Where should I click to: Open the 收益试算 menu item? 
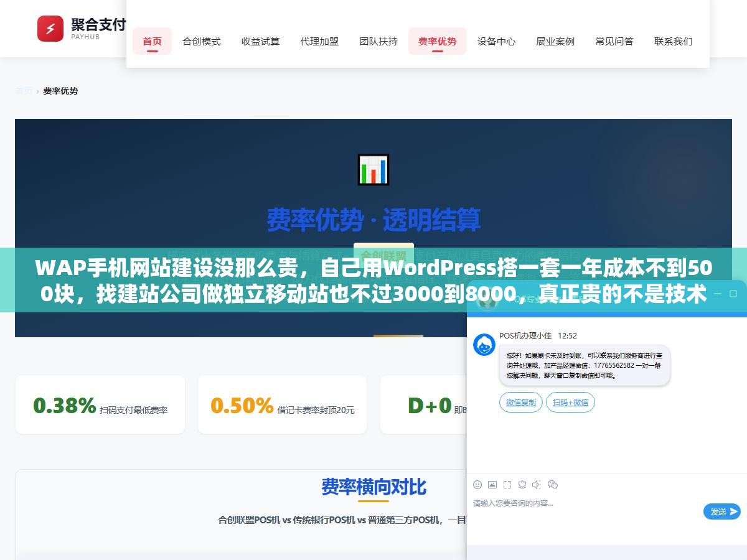click(x=260, y=41)
